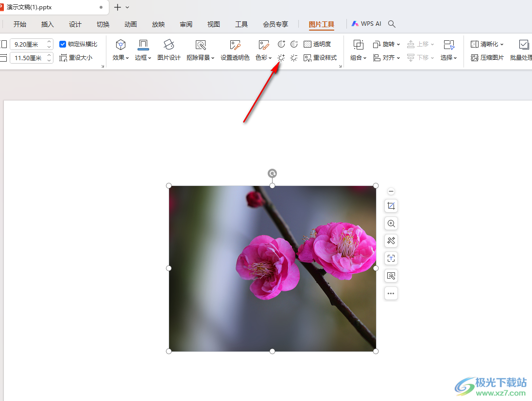
Task: Click 重设大小 to reset picture size
Action: point(76,58)
